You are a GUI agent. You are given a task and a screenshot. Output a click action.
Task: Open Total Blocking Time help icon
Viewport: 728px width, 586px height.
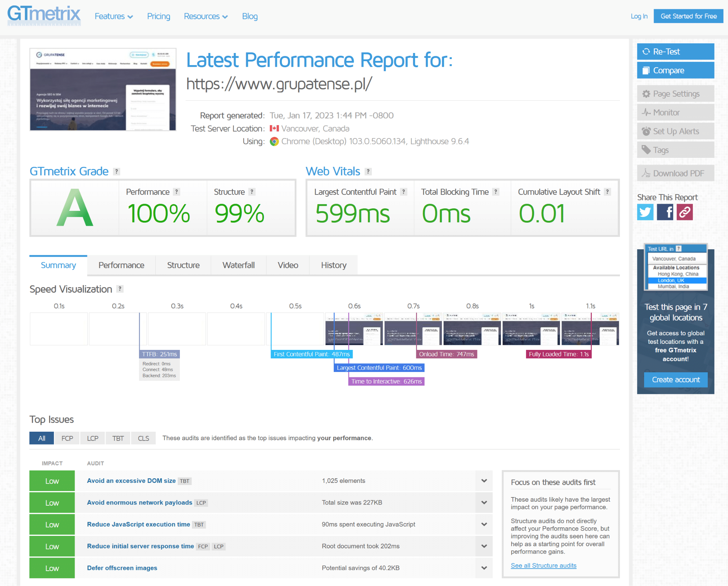click(x=496, y=192)
